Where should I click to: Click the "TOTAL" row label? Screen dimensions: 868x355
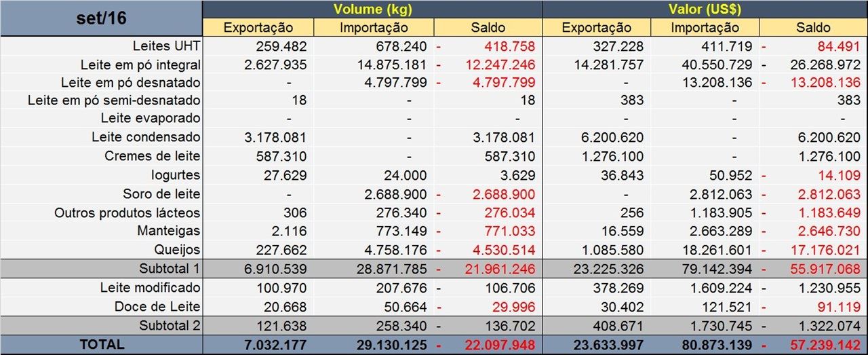click(x=102, y=344)
